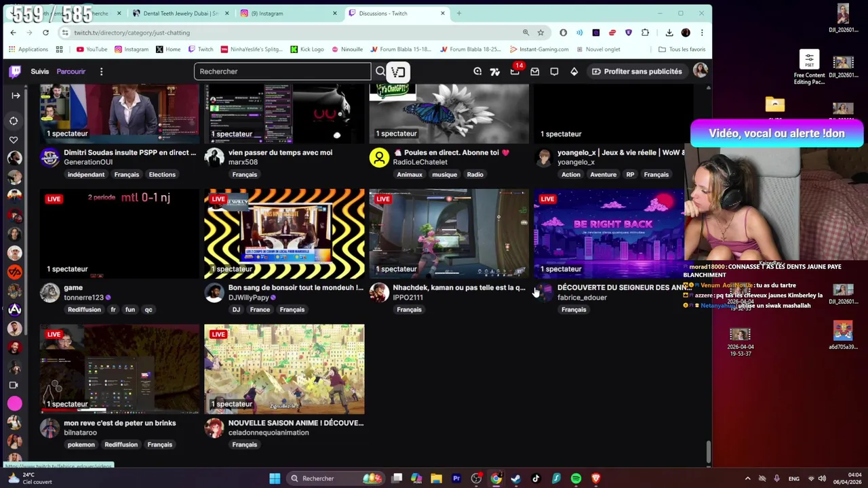Image resolution: width=868 pixels, height=488 pixels.
Task: Click the Rediffusion tag under bilnataroo
Action: [121, 445]
